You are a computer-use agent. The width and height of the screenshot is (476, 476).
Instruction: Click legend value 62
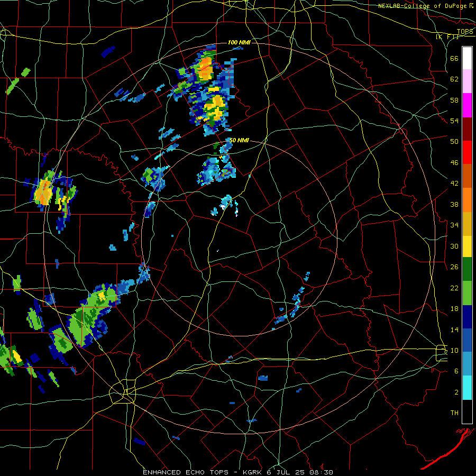coord(454,79)
